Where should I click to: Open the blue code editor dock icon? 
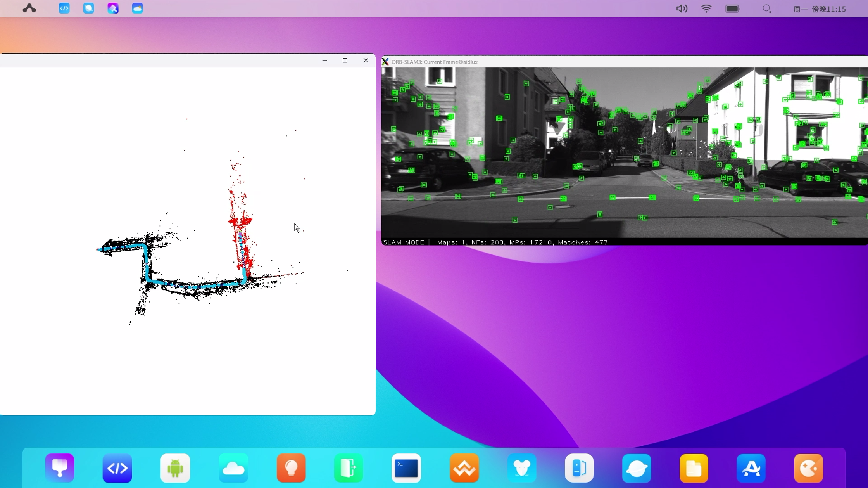click(x=117, y=468)
